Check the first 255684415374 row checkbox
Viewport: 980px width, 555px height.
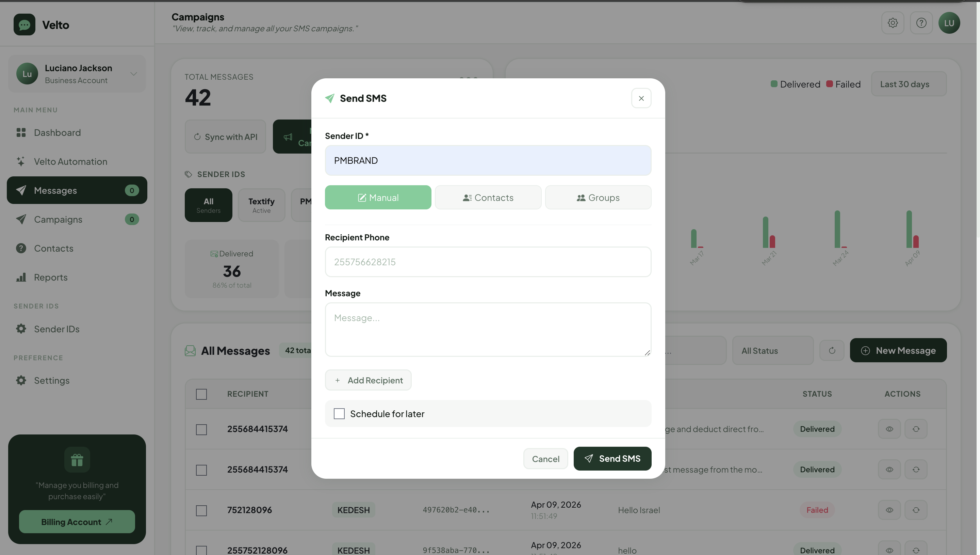pyautogui.click(x=201, y=430)
